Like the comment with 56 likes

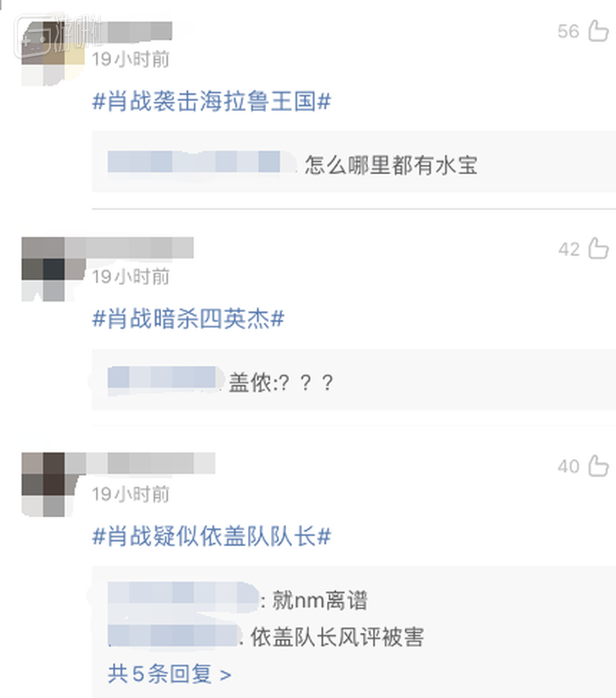click(598, 30)
